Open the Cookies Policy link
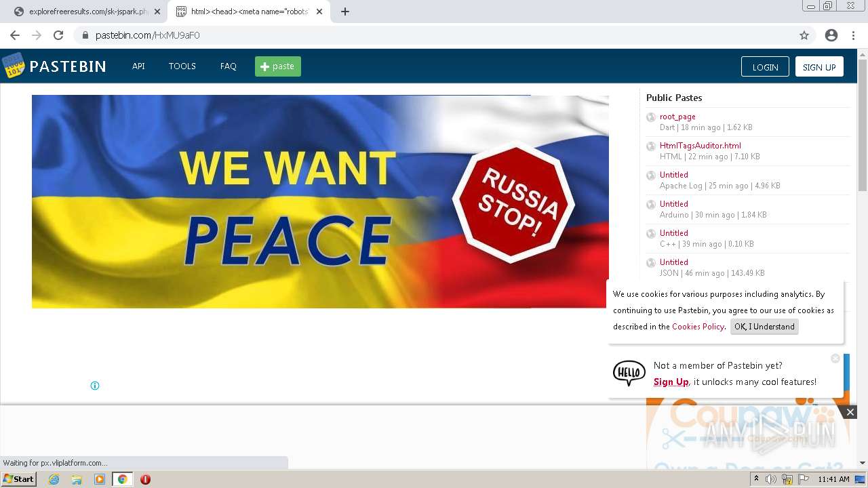868x488 pixels. pyautogui.click(x=698, y=327)
